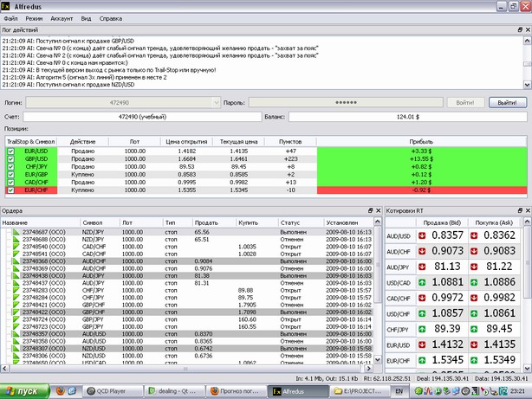The image size is (532, 399).
Task: Sort orders by Название column header
Action: click(40, 222)
